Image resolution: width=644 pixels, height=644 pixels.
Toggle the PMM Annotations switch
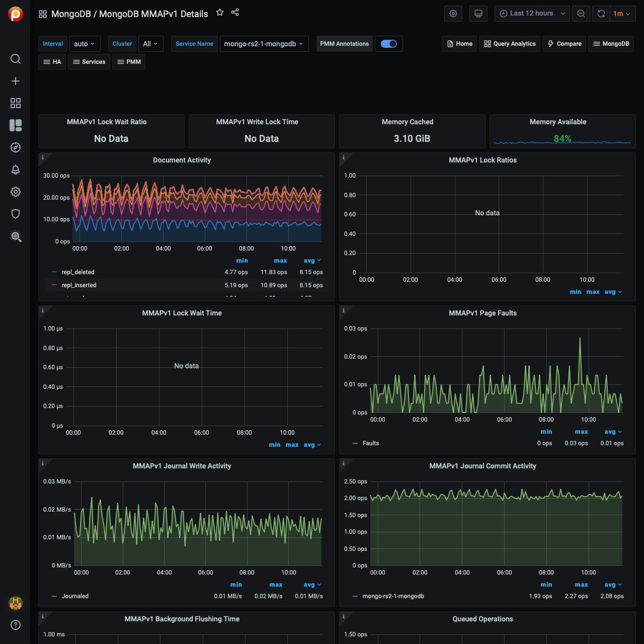389,44
